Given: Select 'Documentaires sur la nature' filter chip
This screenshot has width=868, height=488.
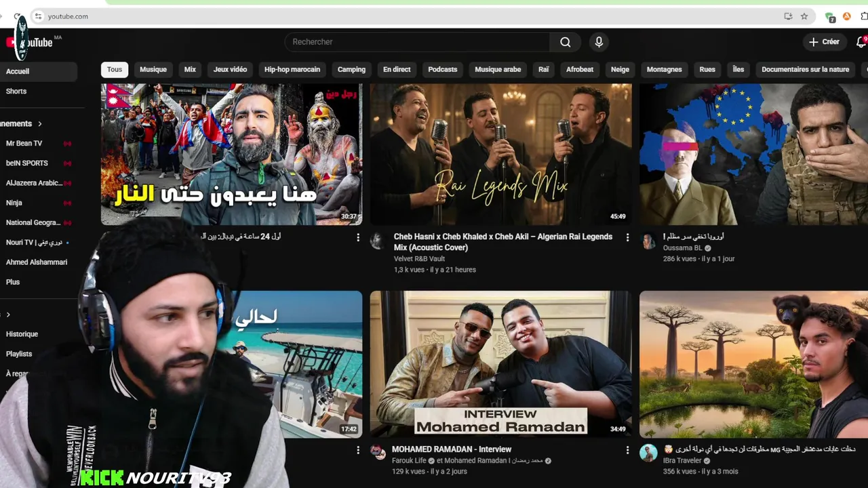Looking at the screenshot, I should [805, 69].
